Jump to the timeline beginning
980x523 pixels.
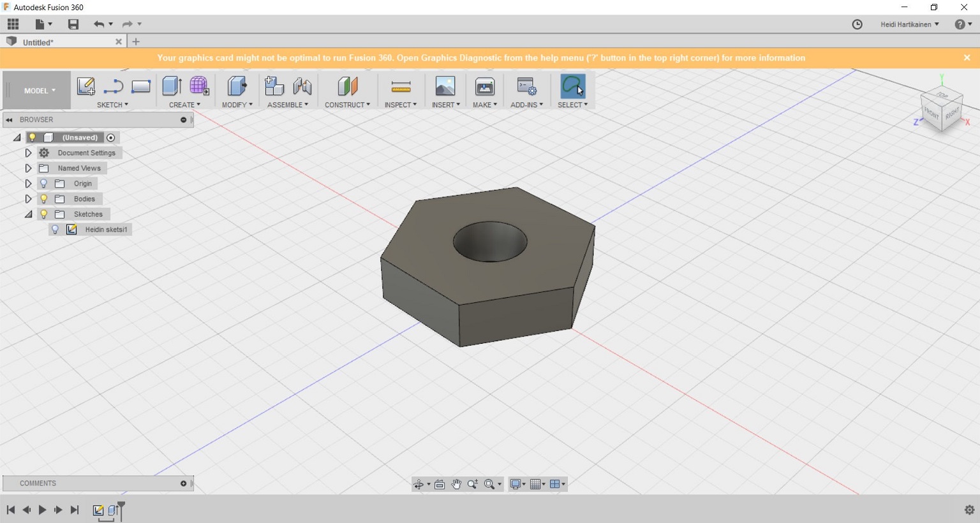pos(11,510)
